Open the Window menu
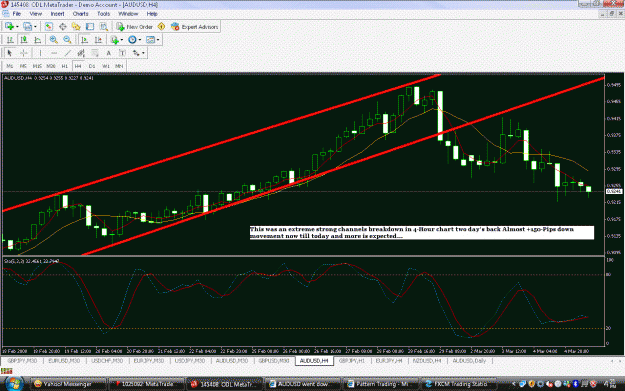The width and height of the screenshot is (625, 391). click(x=128, y=14)
